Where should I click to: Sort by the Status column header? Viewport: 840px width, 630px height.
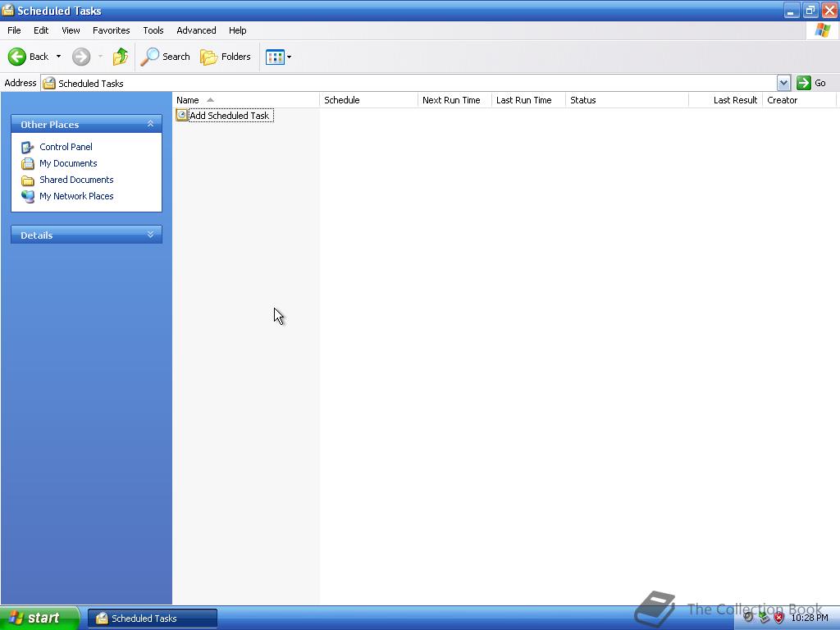(x=627, y=100)
